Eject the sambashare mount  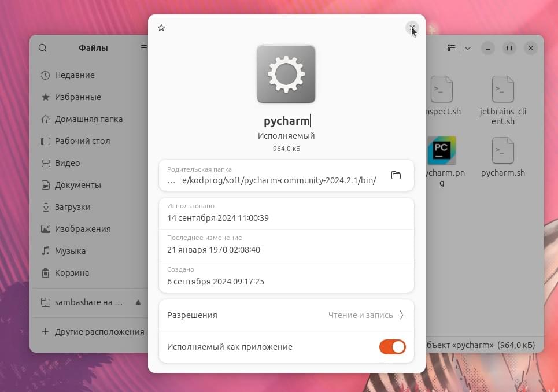[x=138, y=303]
